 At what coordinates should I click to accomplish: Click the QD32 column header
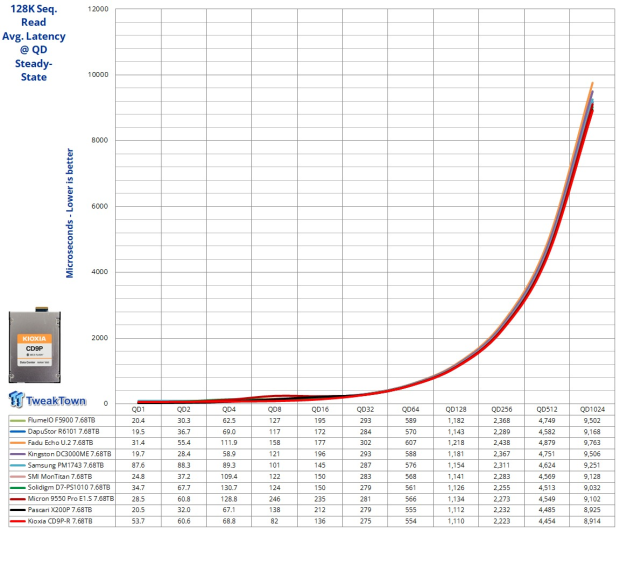click(365, 409)
